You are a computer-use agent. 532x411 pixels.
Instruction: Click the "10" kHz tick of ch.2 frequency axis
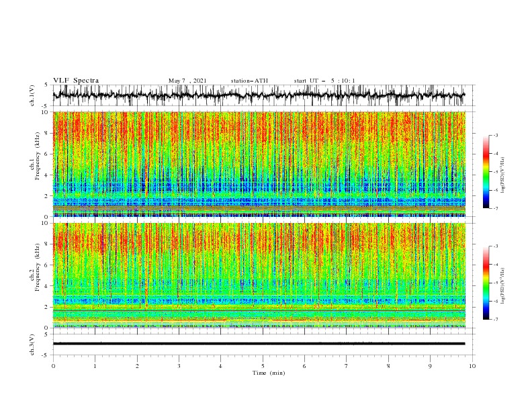click(46, 223)
